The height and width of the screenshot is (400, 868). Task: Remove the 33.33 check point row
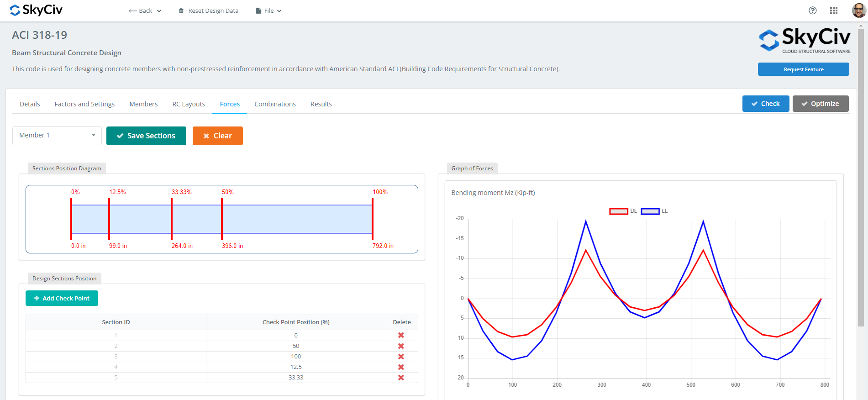(401, 378)
